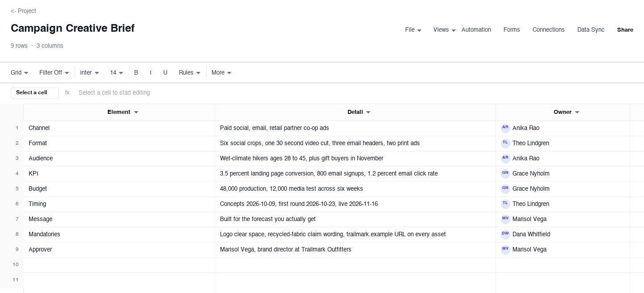Click the TL avatar in the Timing row
Screen dimensions: 644x293
[x=505, y=204]
